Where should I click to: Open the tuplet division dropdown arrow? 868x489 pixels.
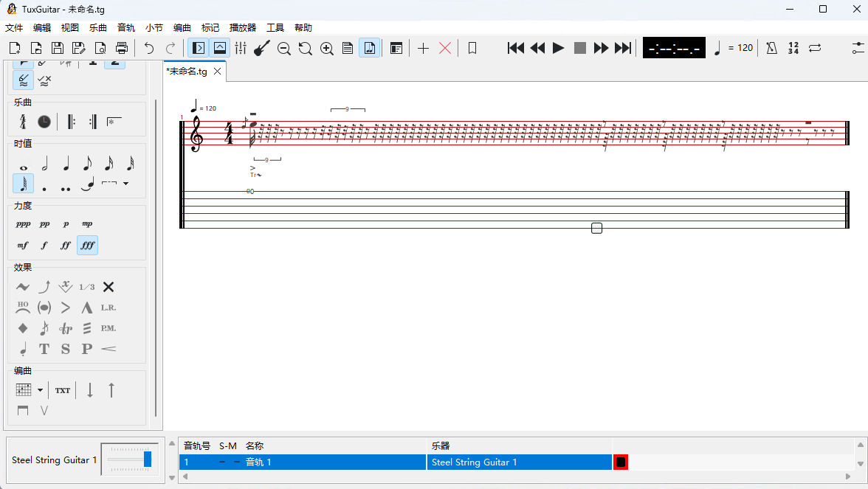(126, 184)
